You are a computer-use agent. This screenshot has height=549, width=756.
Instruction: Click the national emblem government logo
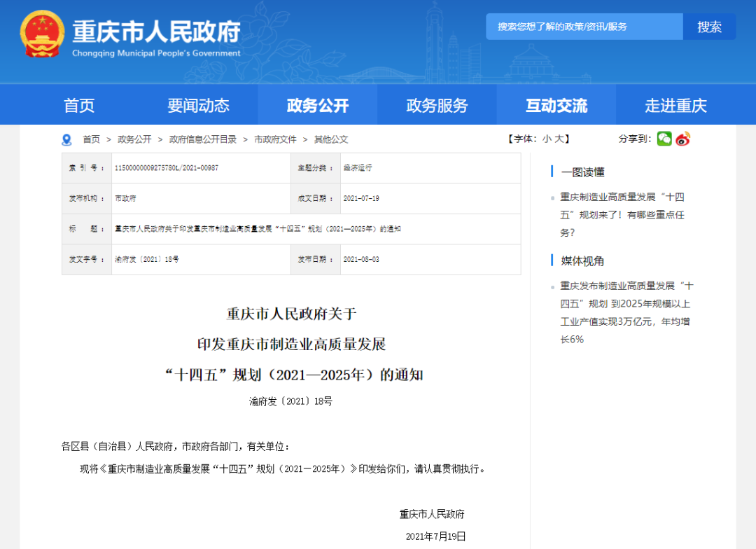coord(41,34)
